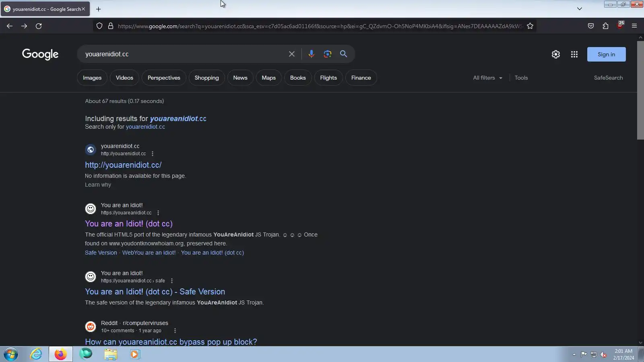Open the http://youarenidiot.cc/ result link
Screen dimensions: 644x362
tap(123, 165)
